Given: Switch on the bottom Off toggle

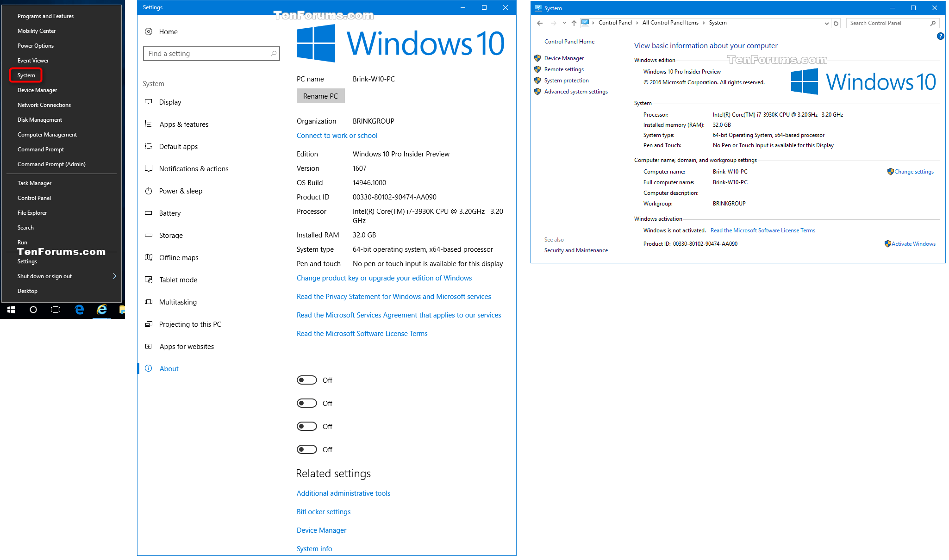Looking at the screenshot, I should pos(306,449).
